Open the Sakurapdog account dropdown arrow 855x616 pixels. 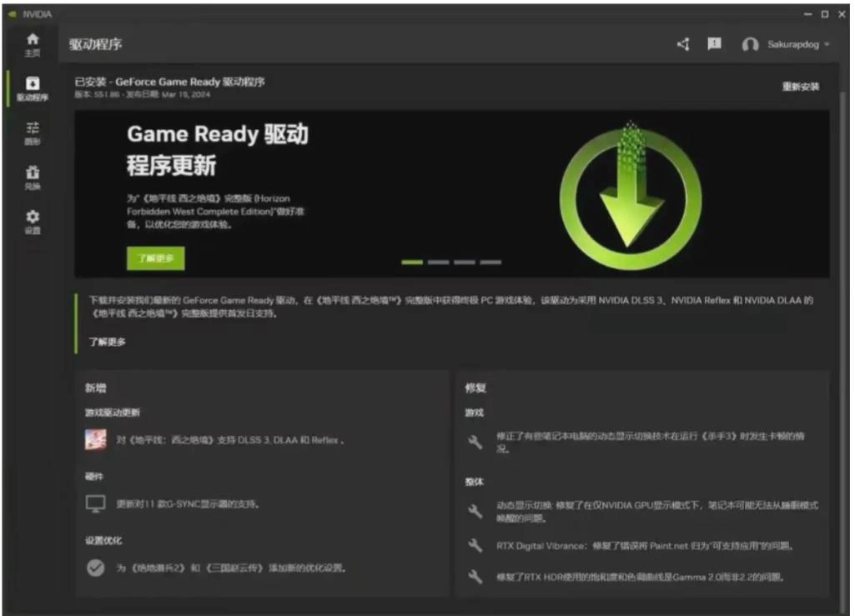(827, 44)
